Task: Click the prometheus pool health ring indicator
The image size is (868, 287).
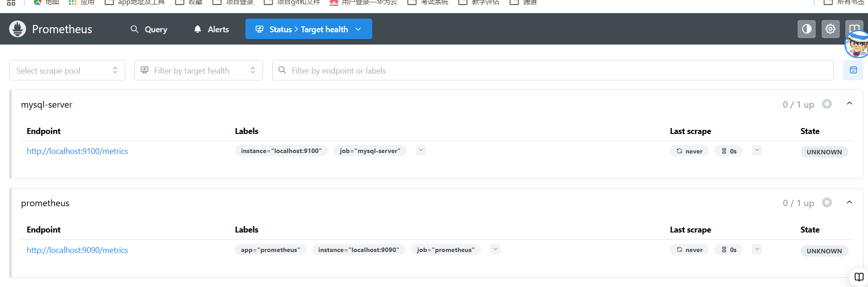Action: (827, 203)
